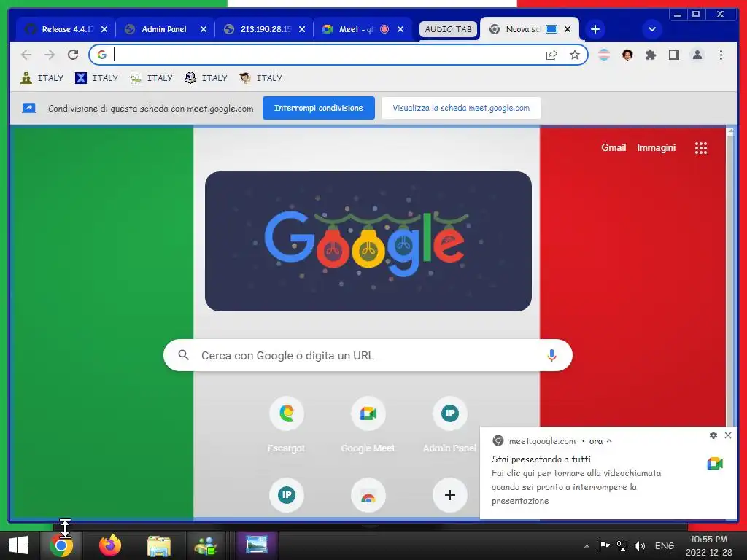Viewport: 747px width, 560px height.
Task: Switch to the Admin Panel tab
Action: click(x=164, y=29)
